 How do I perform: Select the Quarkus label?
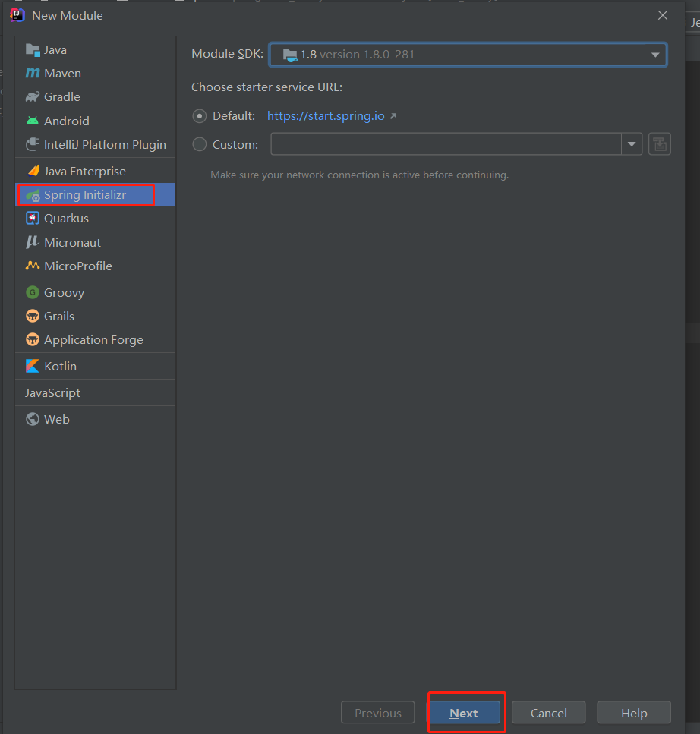(66, 218)
